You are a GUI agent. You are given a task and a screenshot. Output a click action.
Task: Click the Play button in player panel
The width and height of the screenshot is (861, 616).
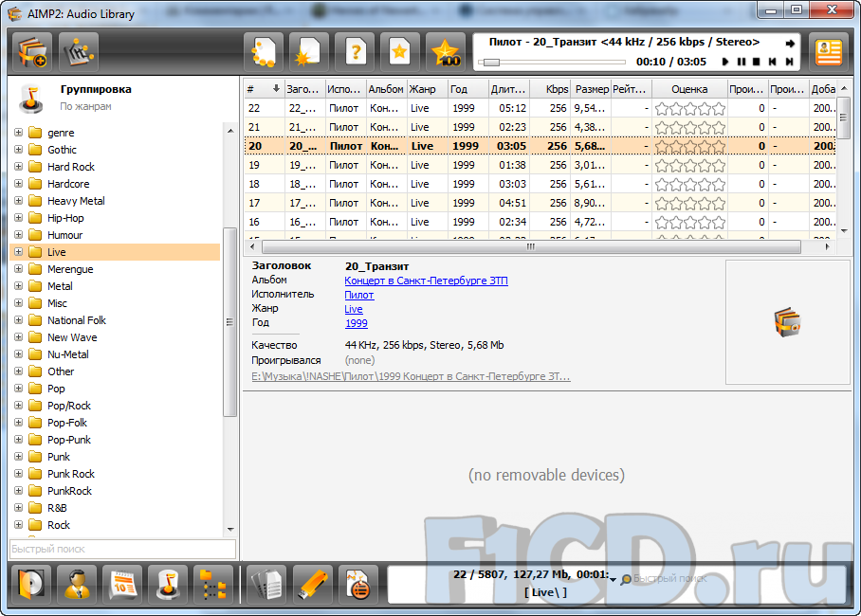pos(725,62)
